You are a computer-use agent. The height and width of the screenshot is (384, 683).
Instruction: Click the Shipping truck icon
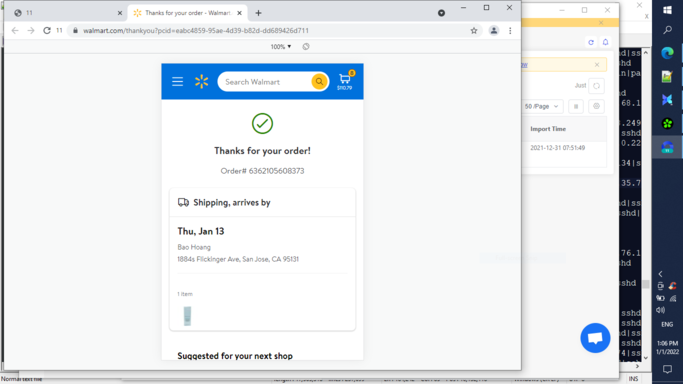pyautogui.click(x=183, y=202)
